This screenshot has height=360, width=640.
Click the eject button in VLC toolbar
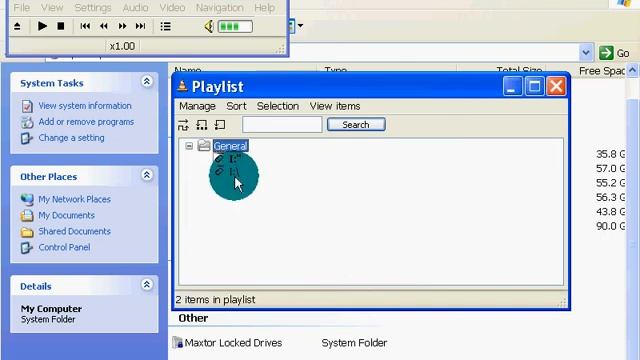tap(17, 27)
